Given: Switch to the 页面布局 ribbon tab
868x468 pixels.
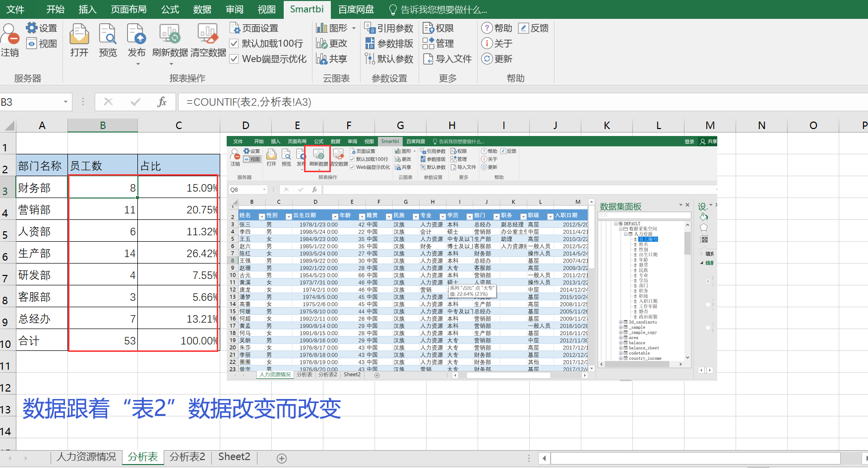Looking at the screenshot, I should coord(128,9).
